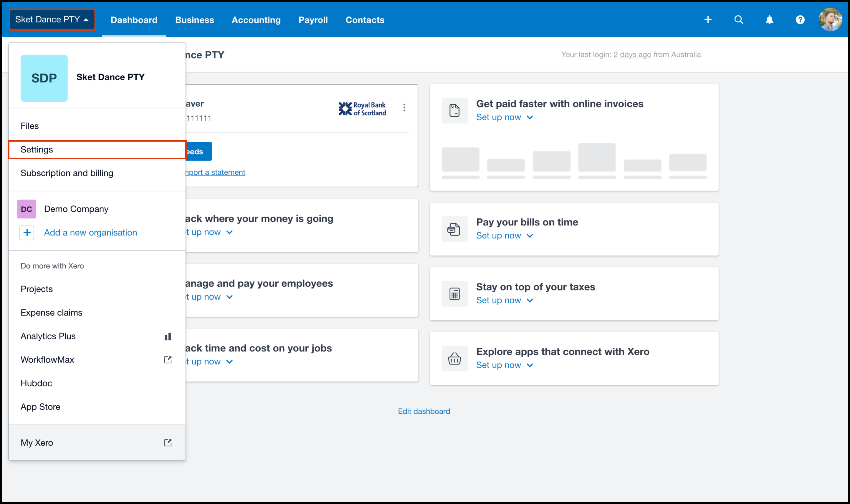The height and width of the screenshot is (504, 850).
Task: Click the help question mark icon
Action: tap(800, 20)
